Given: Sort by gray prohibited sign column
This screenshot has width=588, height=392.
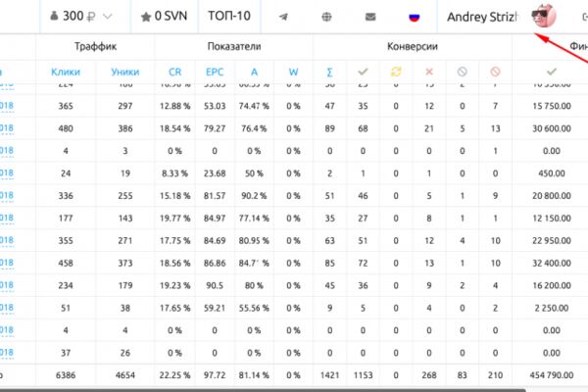Looking at the screenshot, I should click(462, 72).
